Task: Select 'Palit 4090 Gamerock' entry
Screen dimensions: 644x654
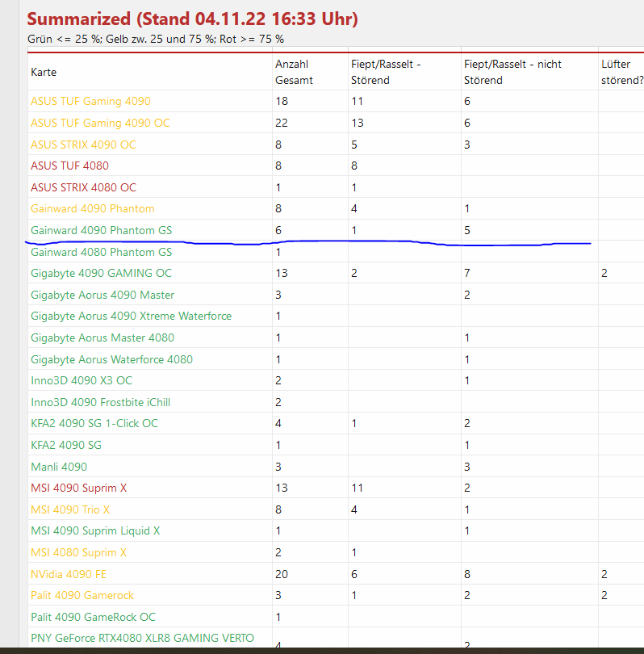Action: [x=82, y=596]
